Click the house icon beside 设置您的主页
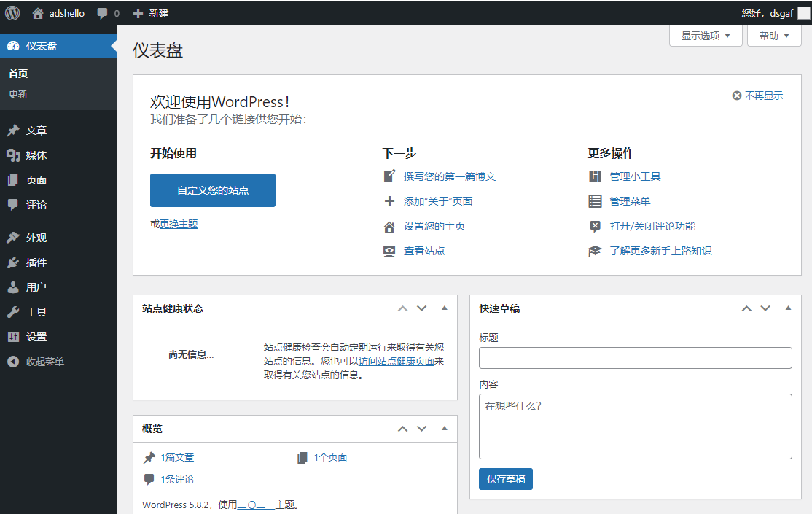The height and width of the screenshot is (514, 812). pyautogui.click(x=389, y=227)
